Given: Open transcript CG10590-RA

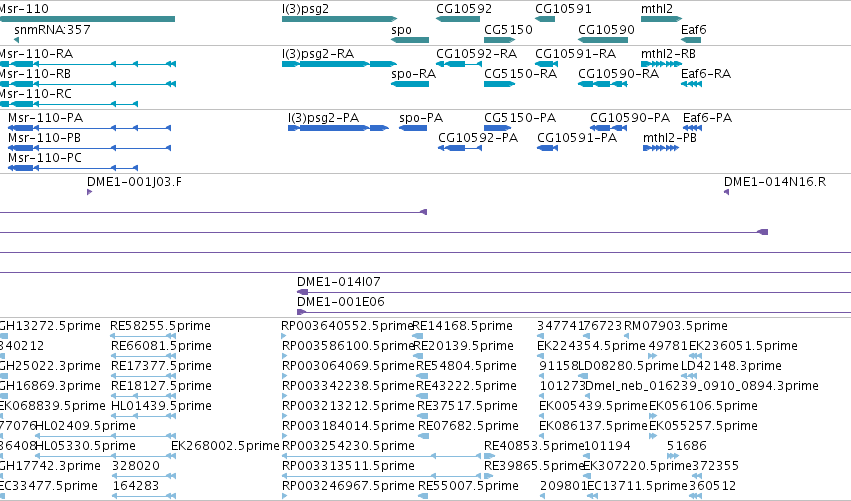Looking at the screenshot, I should tap(618, 74).
